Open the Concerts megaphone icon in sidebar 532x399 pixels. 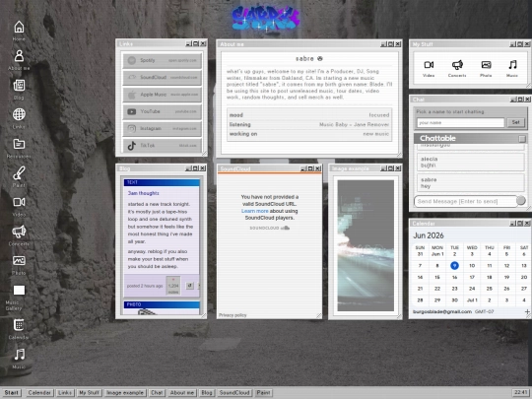(x=19, y=232)
